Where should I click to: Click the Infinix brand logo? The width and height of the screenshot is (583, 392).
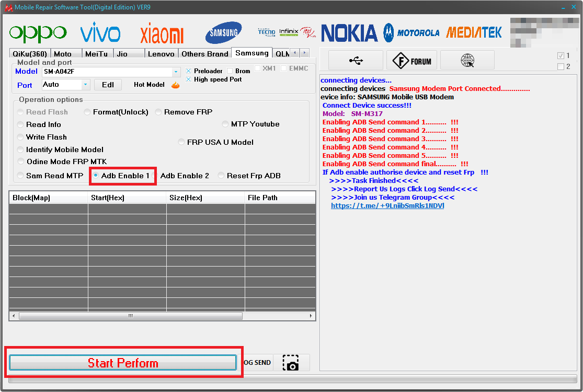[x=289, y=32]
